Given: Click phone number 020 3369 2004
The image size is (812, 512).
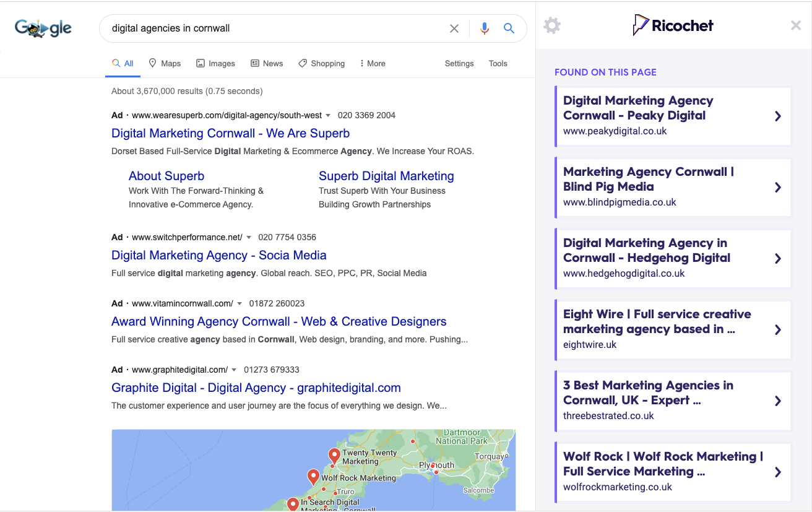Looking at the screenshot, I should pyautogui.click(x=366, y=115).
